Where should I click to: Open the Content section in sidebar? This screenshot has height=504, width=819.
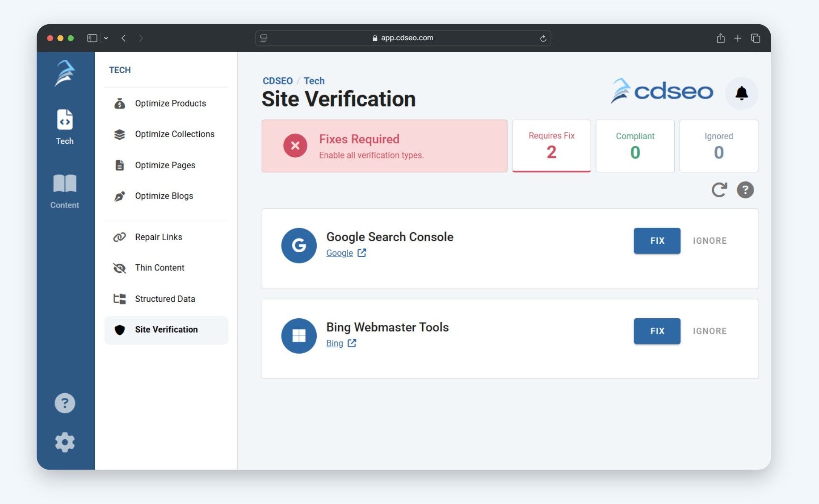point(65,191)
